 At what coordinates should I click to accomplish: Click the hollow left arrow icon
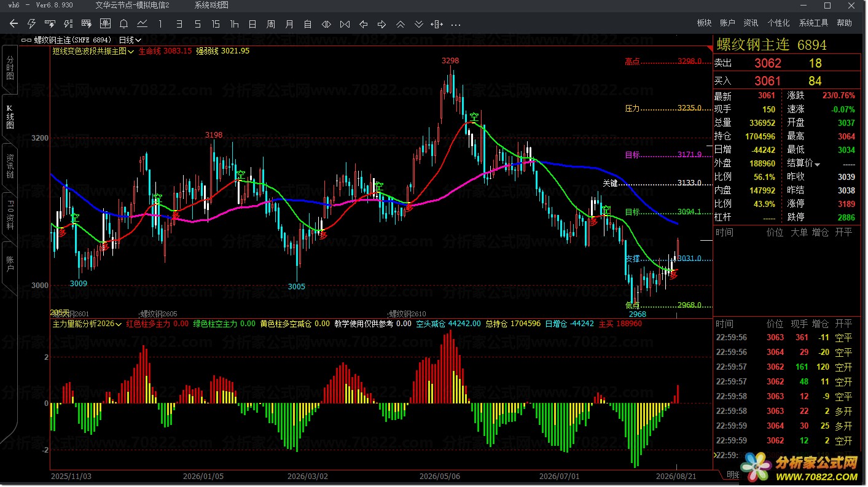[x=363, y=24]
